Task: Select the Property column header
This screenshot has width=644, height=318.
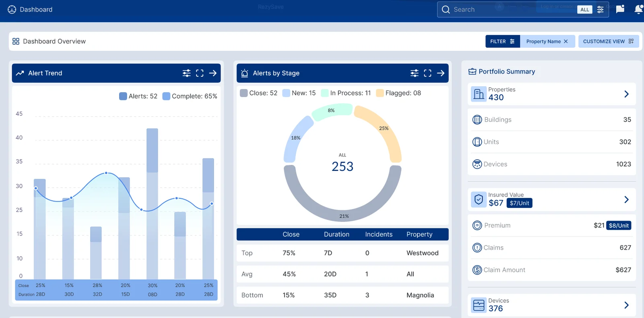Action: pyautogui.click(x=419, y=235)
